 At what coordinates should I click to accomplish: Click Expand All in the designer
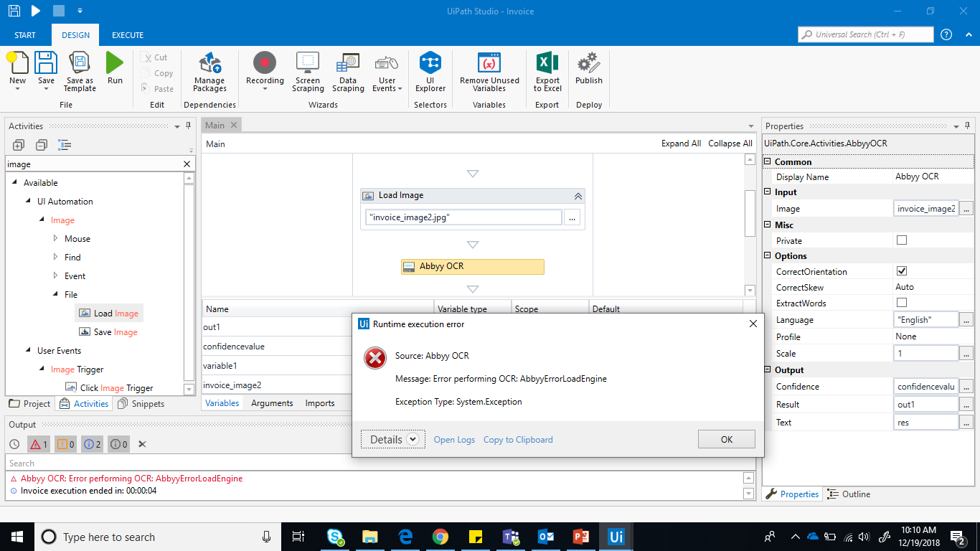(x=681, y=143)
